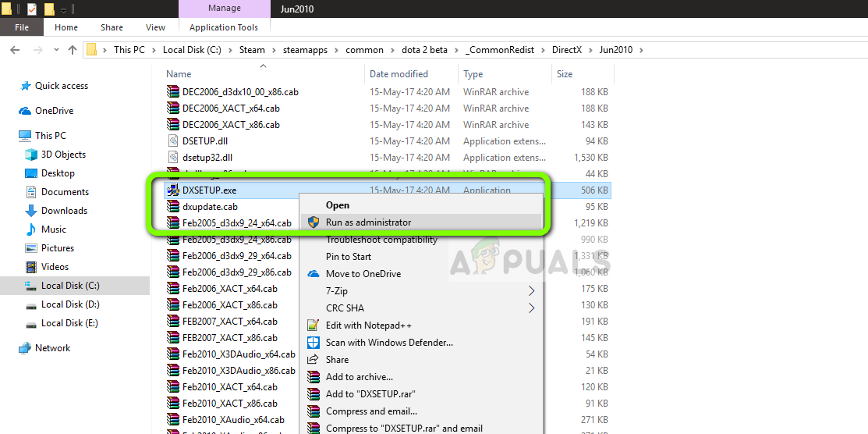868x434 pixels.
Task: Go back with the back arrow
Action: (15, 50)
